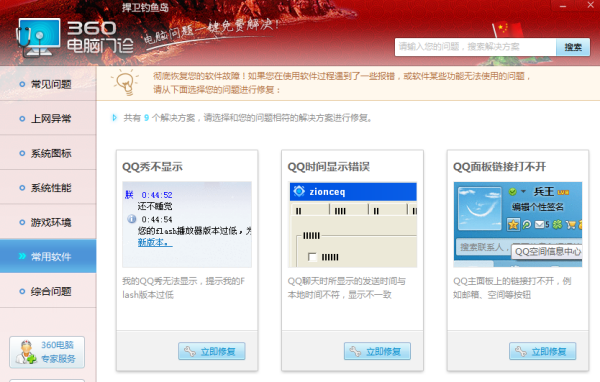600x382 pixels.
Task: Click 立即修复 for QQ面板链接打不开
Action: [x=543, y=351]
